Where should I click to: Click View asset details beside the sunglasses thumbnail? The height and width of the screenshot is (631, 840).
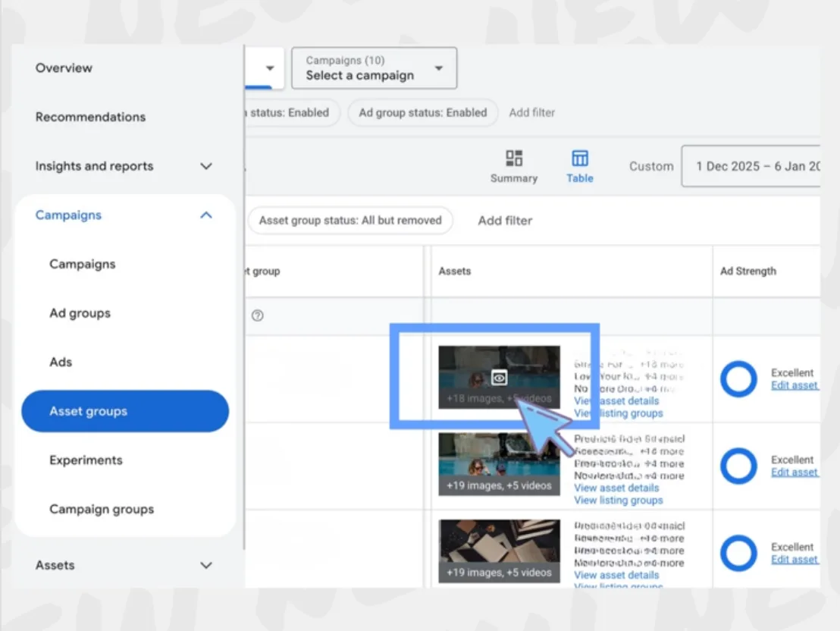pyautogui.click(x=616, y=488)
